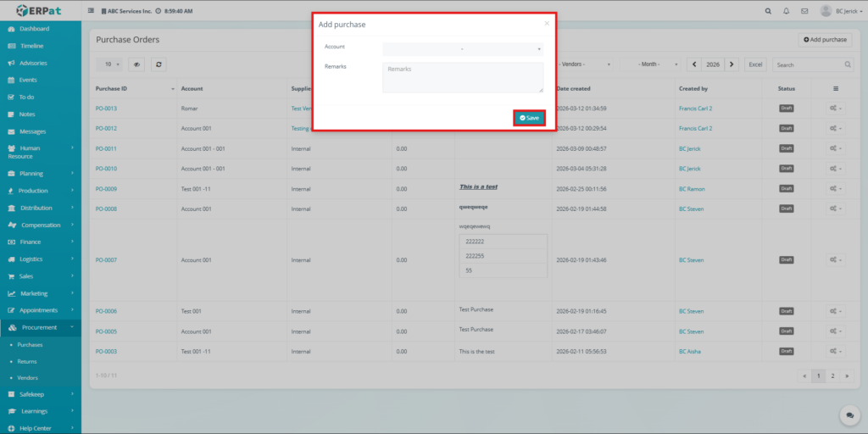The height and width of the screenshot is (434, 868).
Task: Click the refresh table icon
Action: pos(158,64)
